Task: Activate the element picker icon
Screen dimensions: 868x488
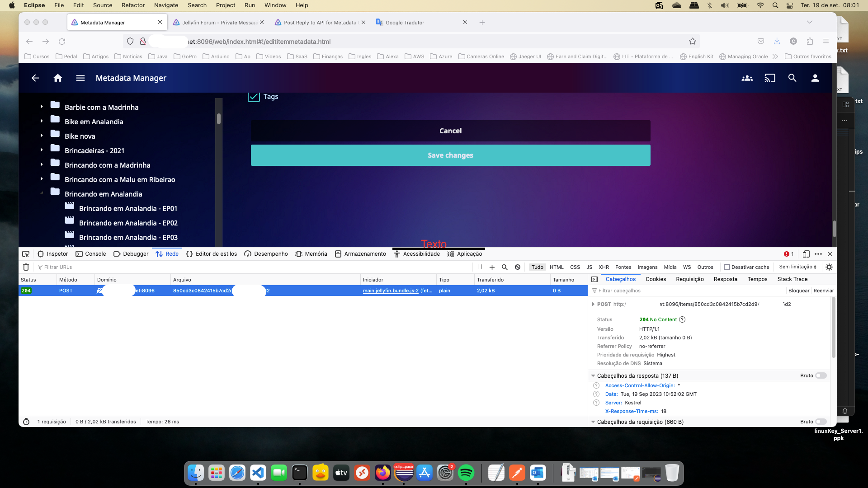Action: click(x=26, y=254)
